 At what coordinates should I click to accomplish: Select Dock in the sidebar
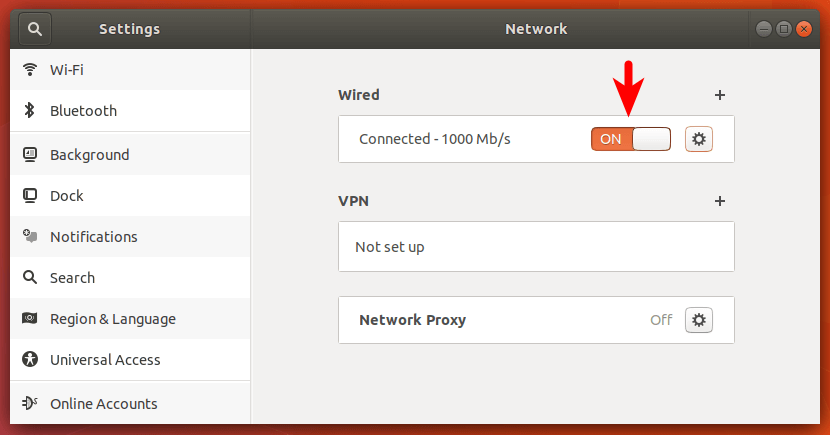(x=67, y=196)
